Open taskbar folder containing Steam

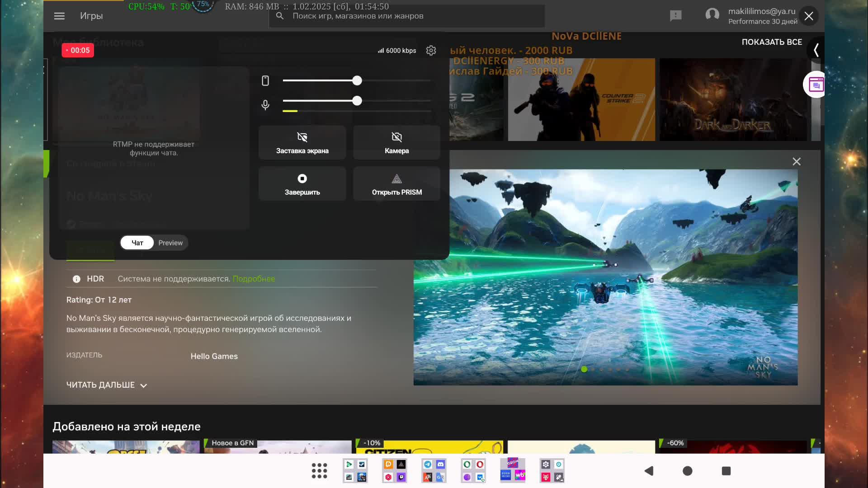355,471
